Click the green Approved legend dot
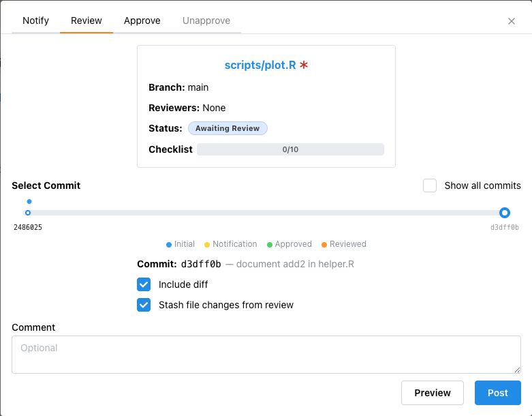Image resolution: width=532 pixels, height=416 pixels. [270, 245]
